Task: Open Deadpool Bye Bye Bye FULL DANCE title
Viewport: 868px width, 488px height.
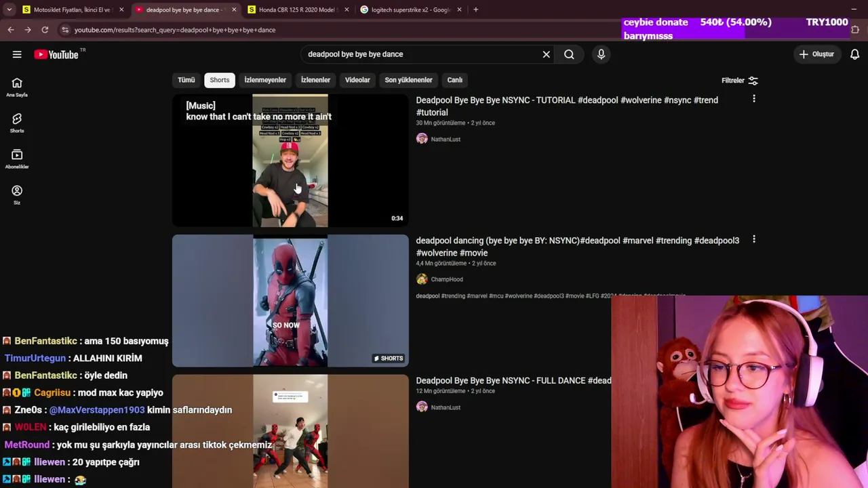Action: pos(513,381)
